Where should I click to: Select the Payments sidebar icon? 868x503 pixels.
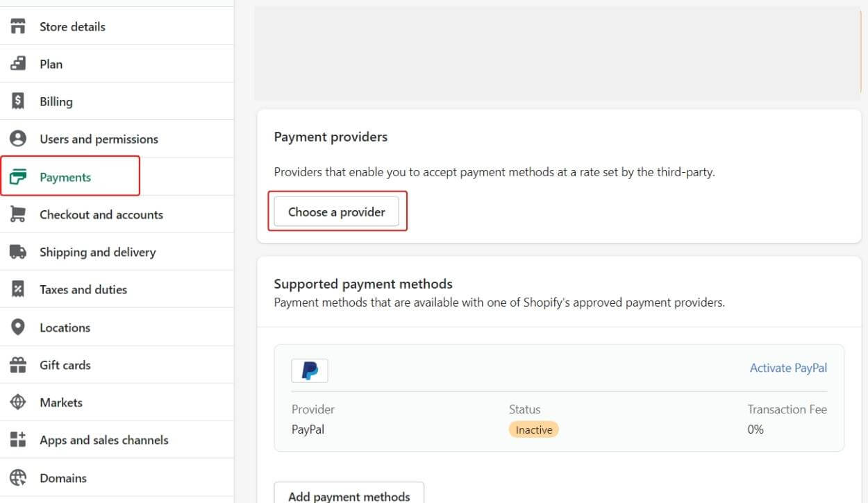[17, 176]
